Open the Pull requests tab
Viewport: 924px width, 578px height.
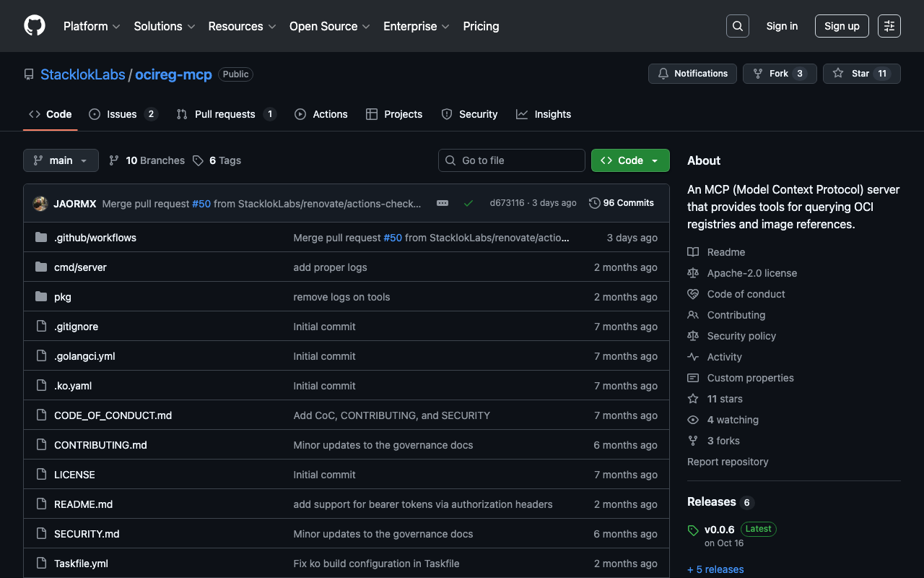pos(225,114)
